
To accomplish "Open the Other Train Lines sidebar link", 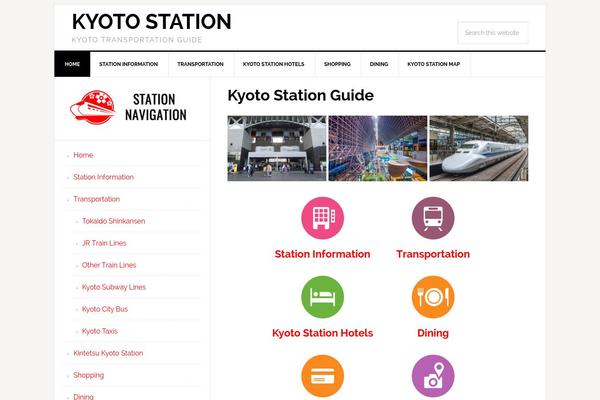I will pos(109,265).
